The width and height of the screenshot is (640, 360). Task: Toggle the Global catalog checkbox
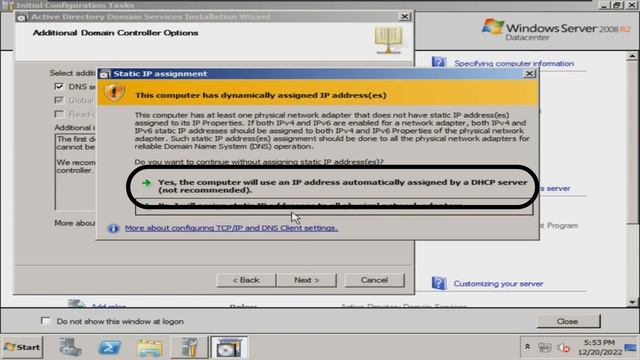coord(59,100)
